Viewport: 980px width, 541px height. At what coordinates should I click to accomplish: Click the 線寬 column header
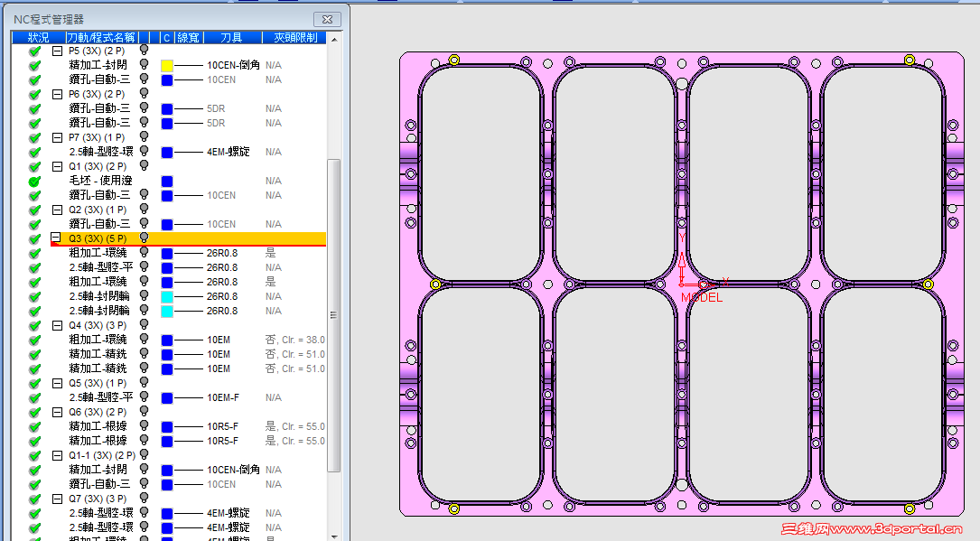(x=188, y=38)
